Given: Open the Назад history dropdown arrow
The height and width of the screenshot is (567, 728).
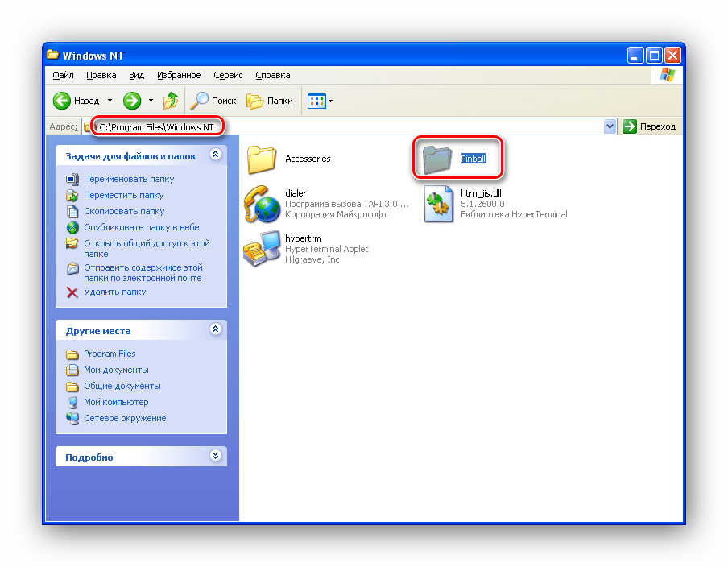Looking at the screenshot, I should (110, 101).
